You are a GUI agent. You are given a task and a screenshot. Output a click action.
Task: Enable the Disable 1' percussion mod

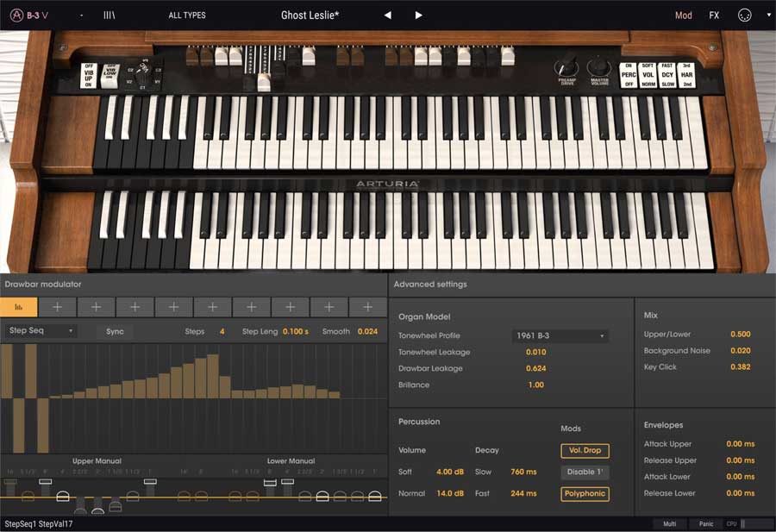click(585, 473)
